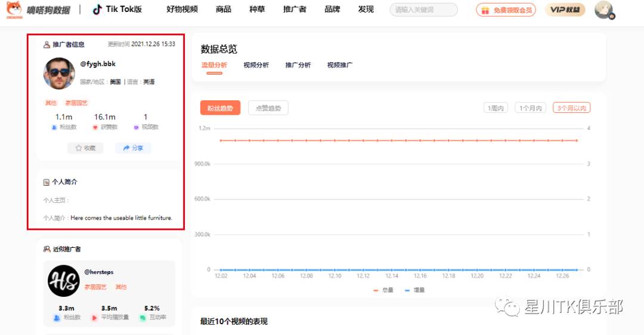Viewport: 644px width, 335px height.
Task: Click the followers icon beside 粉丝数 under 1.1m
Action: pyautogui.click(x=54, y=127)
